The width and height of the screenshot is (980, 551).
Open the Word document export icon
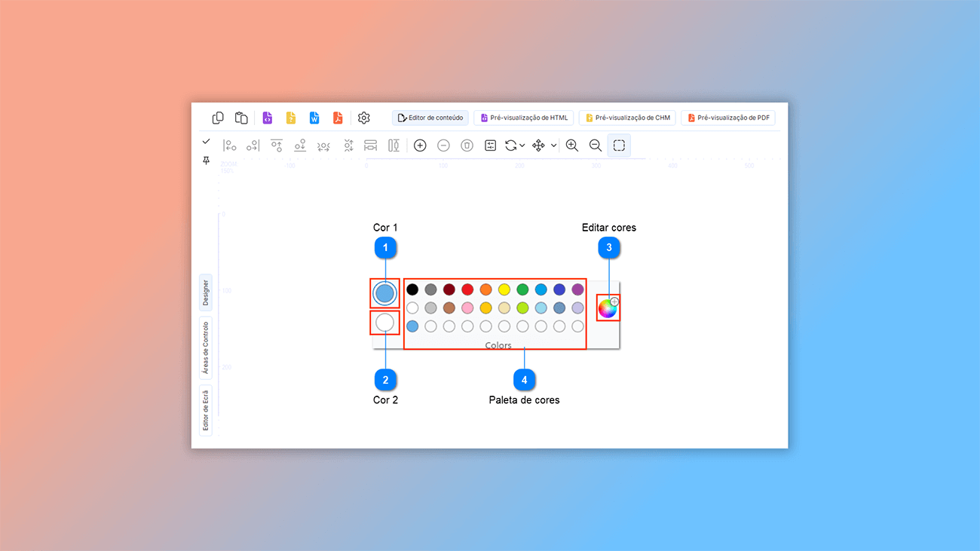click(314, 118)
